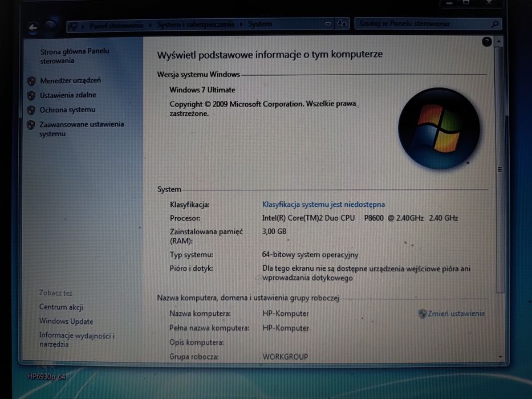Click the processor value Intel(R) Core(TM)2 Duo
Viewport: 532px width, 399px height.
click(308, 218)
